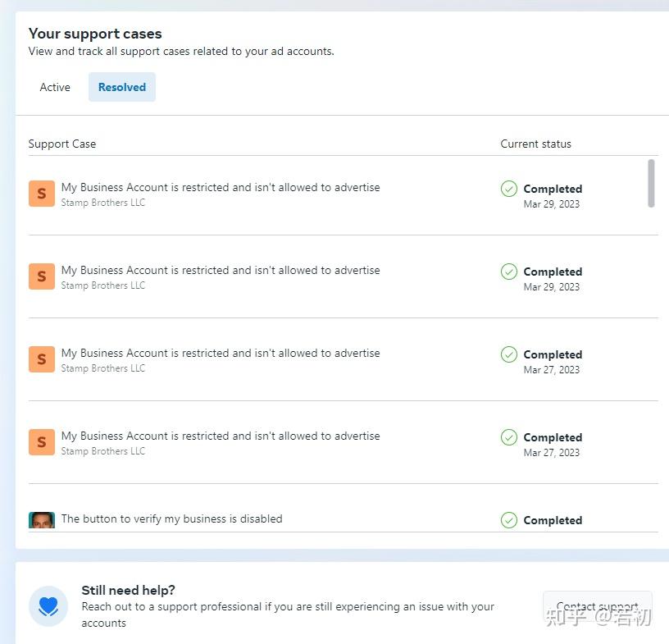
Task: Open the first restricted Business Account case
Action: coord(220,187)
